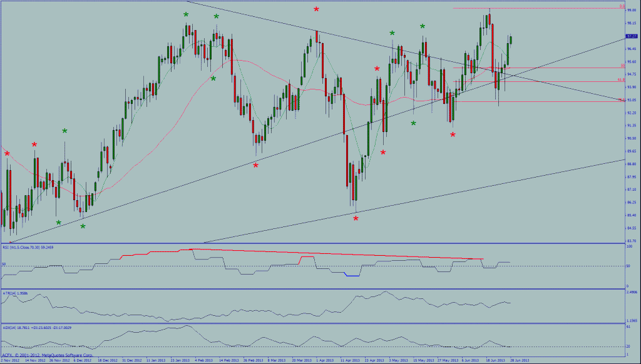
Task: Click the red star at the far left edge of the chart
Action: coord(7,153)
